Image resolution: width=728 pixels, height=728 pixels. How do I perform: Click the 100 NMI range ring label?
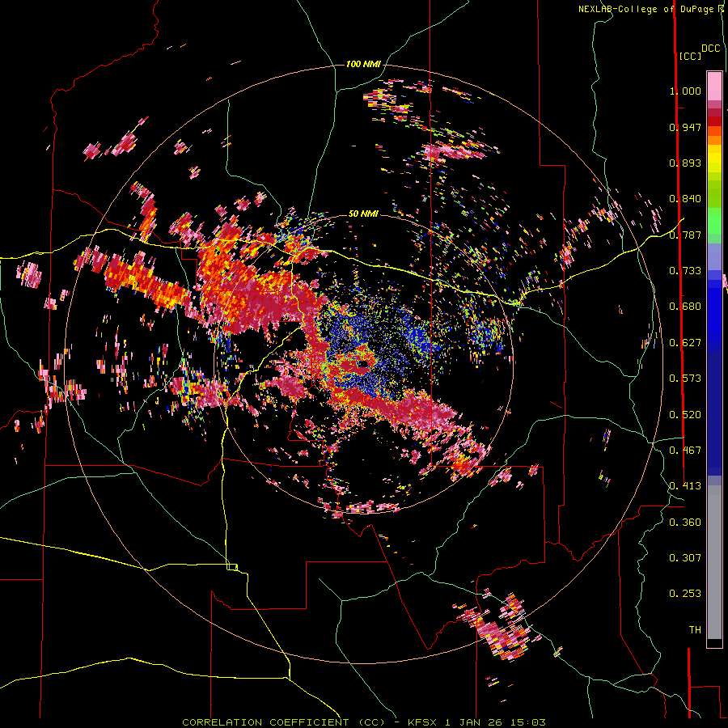pos(363,64)
